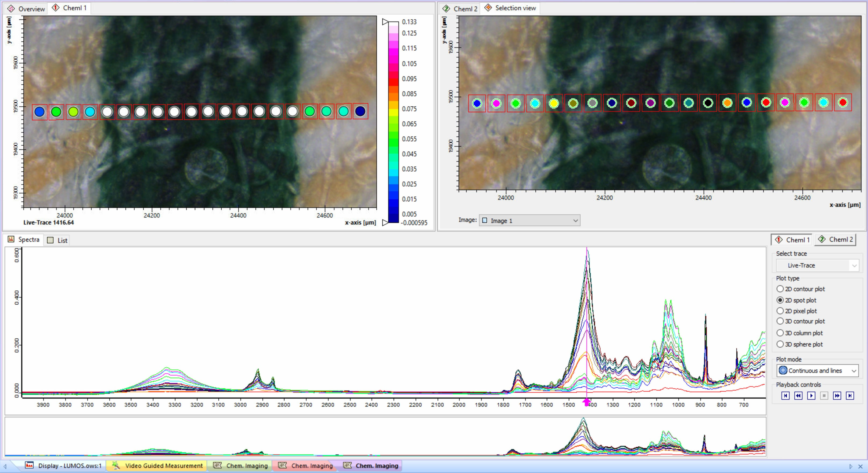Image resolution: width=868 pixels, height=473 pixels.
Task: Select the yellow spot marker in Selection view
Action: (554, 104)
